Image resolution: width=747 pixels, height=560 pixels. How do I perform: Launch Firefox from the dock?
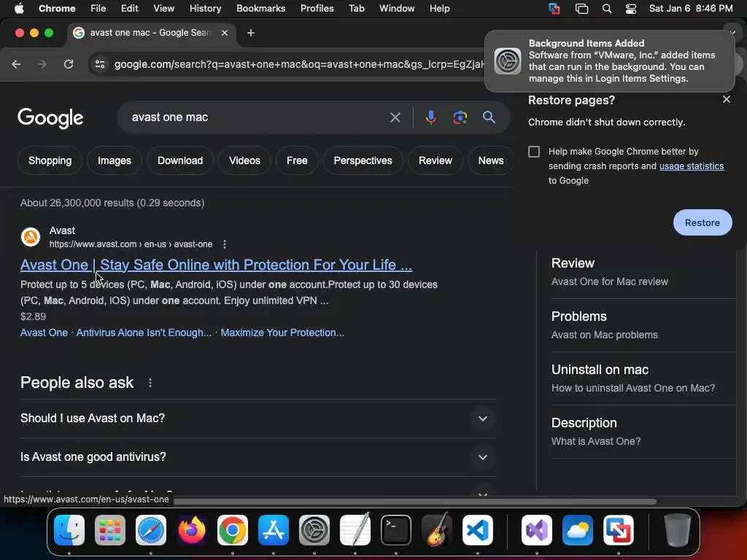(192, 530)
